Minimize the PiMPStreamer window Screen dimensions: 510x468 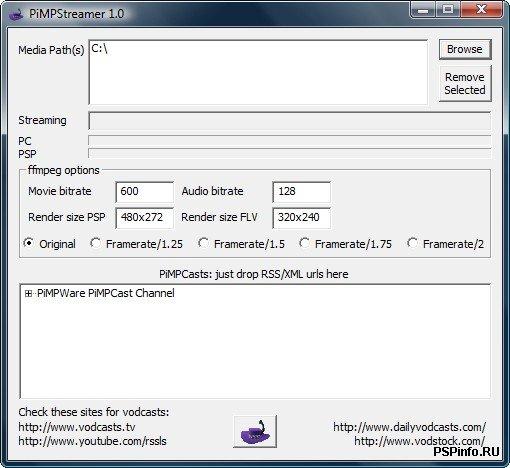click(423, 10)
